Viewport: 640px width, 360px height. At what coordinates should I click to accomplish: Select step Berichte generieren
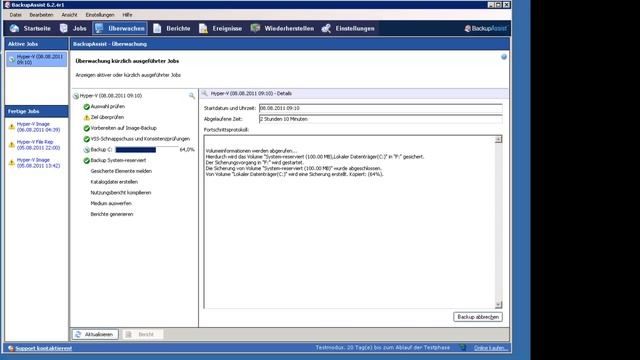[112, 214]
